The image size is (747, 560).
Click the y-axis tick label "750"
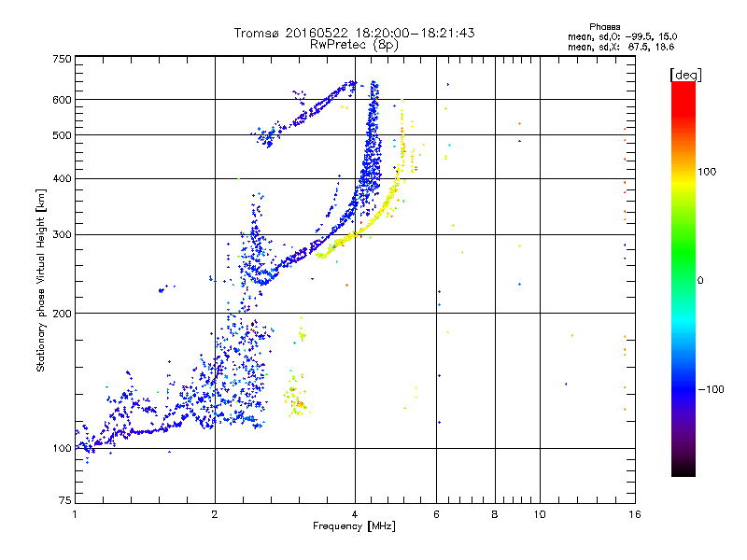62,59
